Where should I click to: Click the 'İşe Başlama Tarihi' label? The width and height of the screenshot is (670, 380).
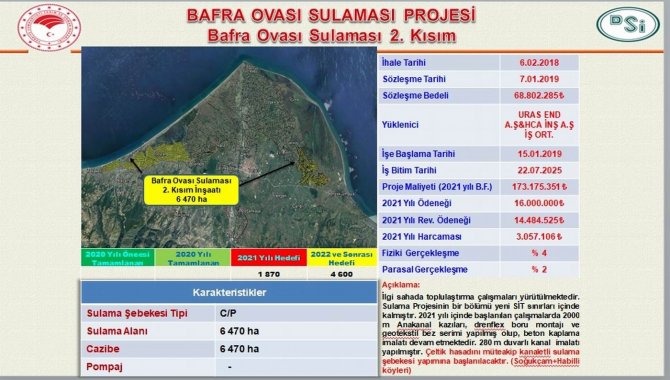(418, 154)
